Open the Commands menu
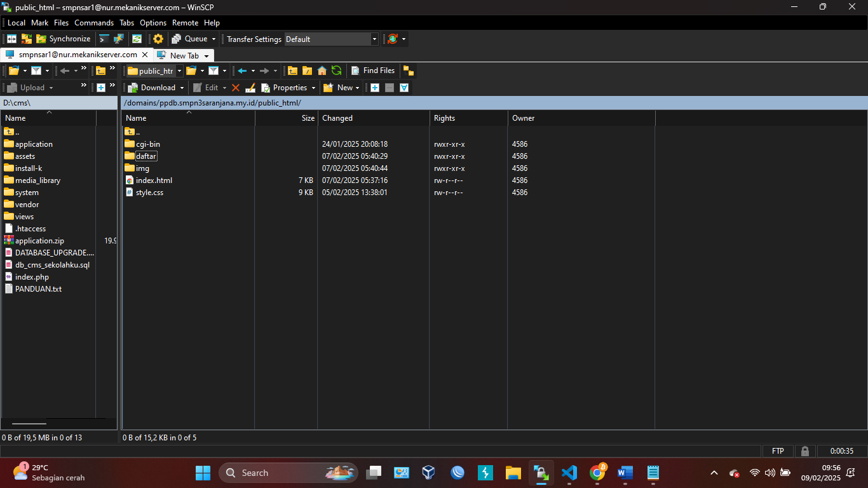 [94, 22]
